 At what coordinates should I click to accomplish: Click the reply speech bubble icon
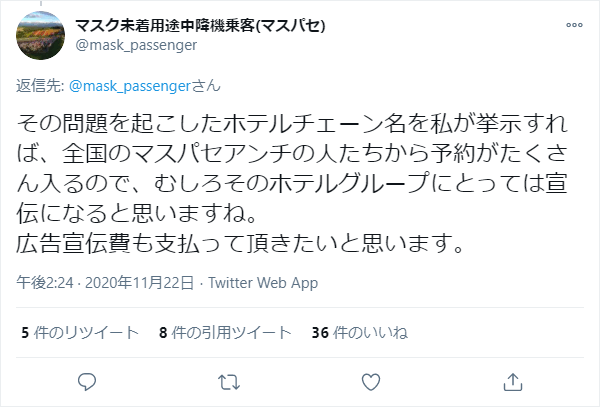click(87, 382)
